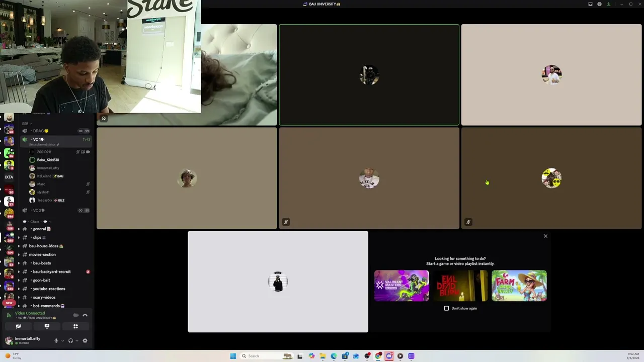Open bau-beats channel
Viewport: 644px width, 362px height.
(x=54, y=263)
